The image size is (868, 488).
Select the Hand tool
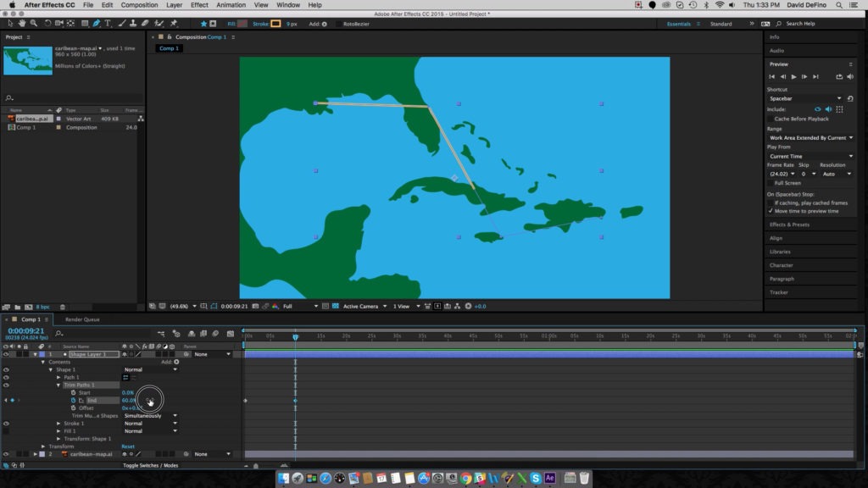click(x=22, y=23)
